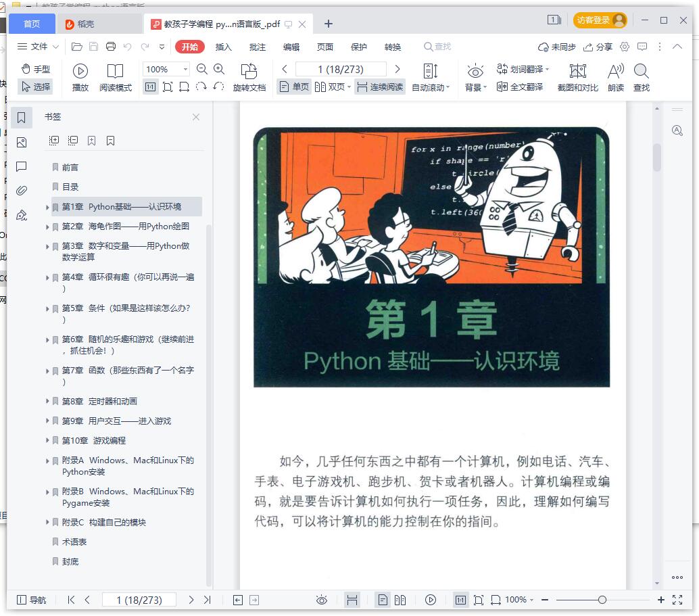The height and width of the screenshot is (616, 699).
Task: Go to previous page in ribbon
Action: tap(285, 69)
